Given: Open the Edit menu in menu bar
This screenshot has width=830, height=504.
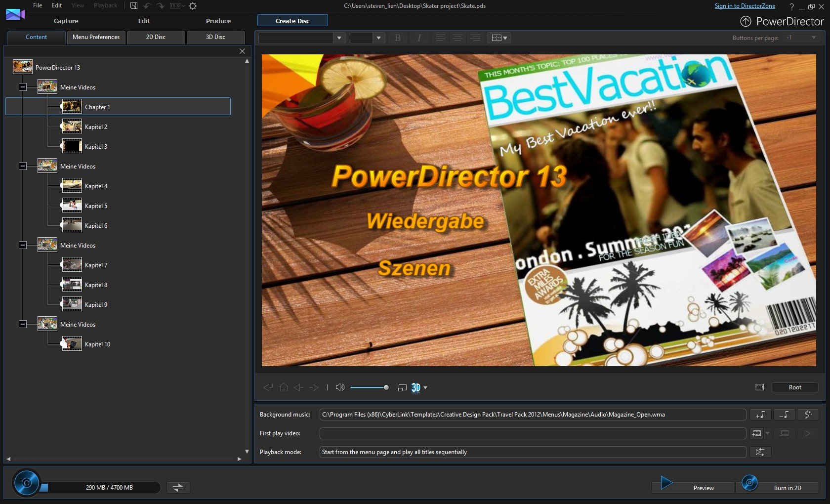Looking at the screenshot, I should click(57, 5).
